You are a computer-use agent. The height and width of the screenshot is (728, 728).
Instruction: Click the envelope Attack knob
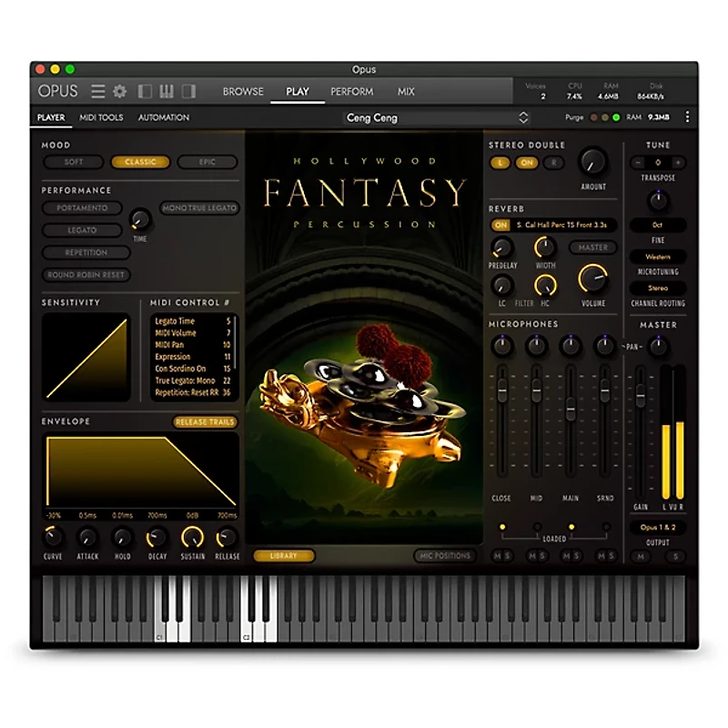point(86,538)
